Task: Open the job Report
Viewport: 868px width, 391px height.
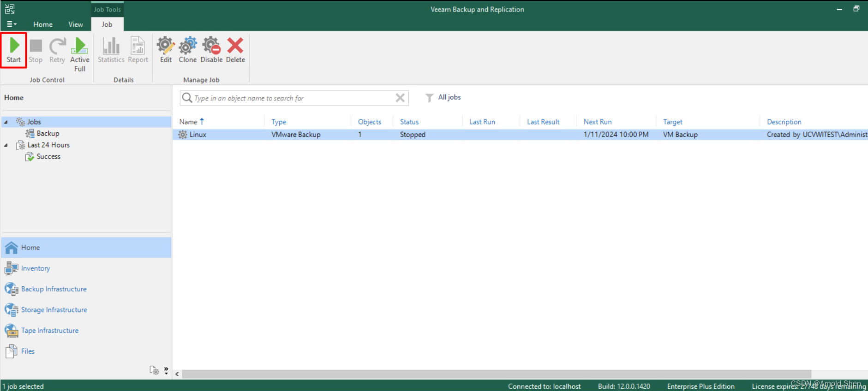Action: click(138, 50)
